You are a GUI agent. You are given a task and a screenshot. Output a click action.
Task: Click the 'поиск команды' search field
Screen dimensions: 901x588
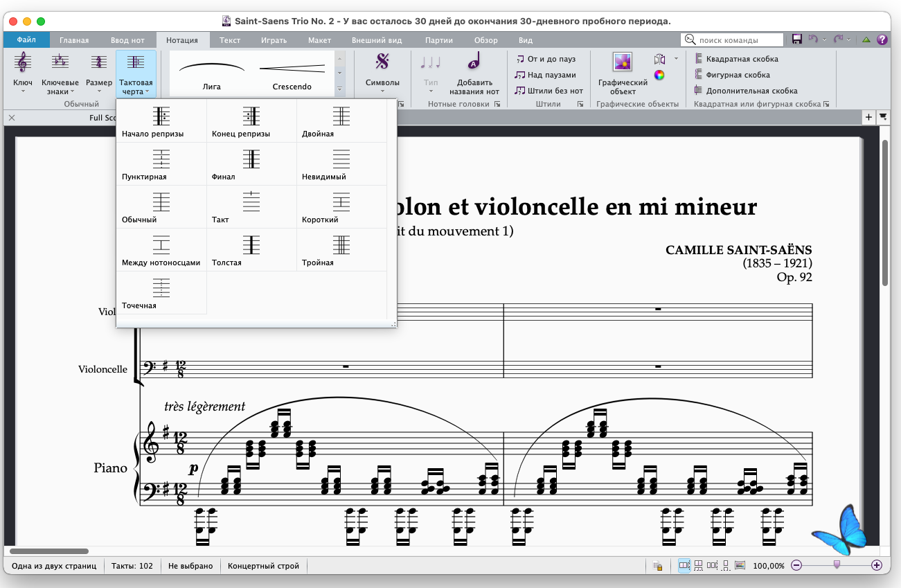tap(733, 40)
